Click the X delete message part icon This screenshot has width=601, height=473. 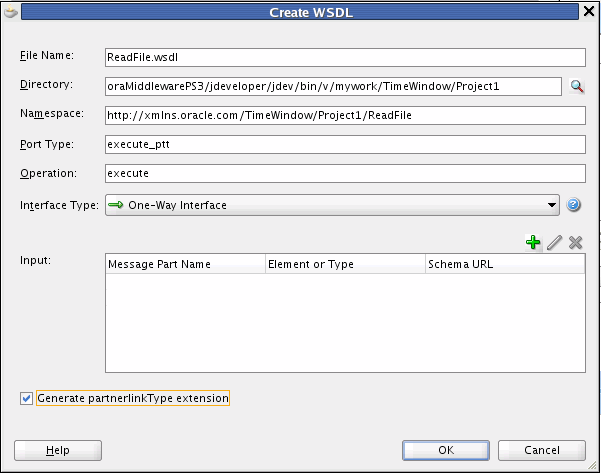tap(575, 242)
